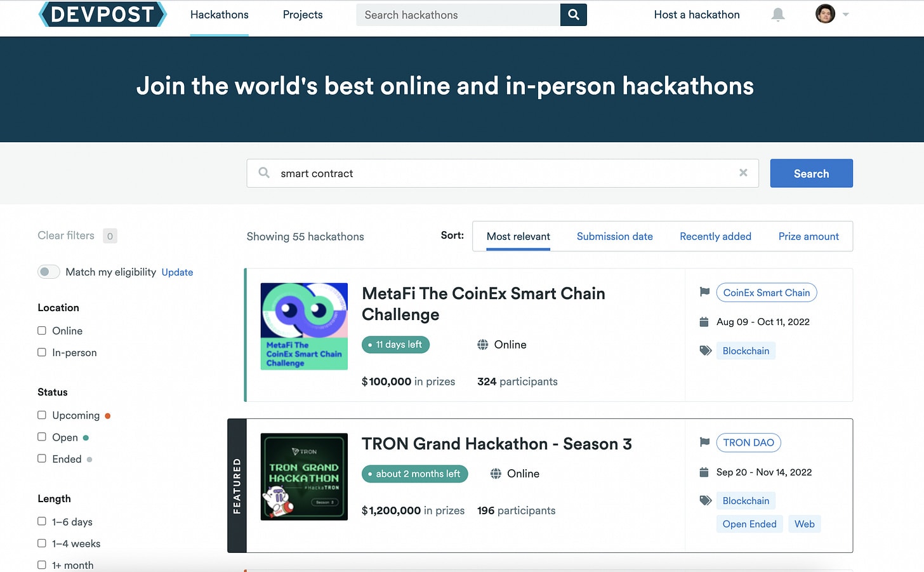924x572 pixels.
Task: Click the tags icon in the MetaFi card
Action: (x=705, y=350)
